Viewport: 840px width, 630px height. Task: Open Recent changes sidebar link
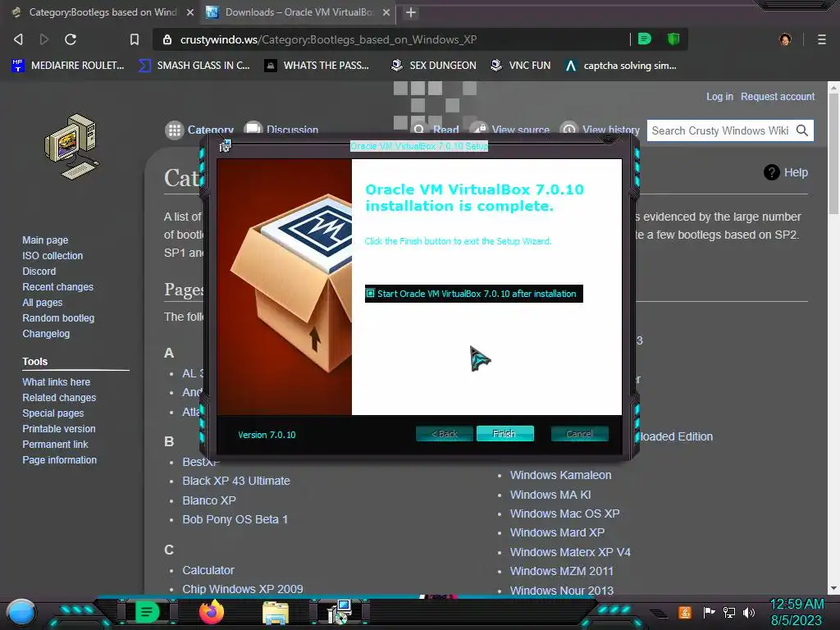[58, 286]
